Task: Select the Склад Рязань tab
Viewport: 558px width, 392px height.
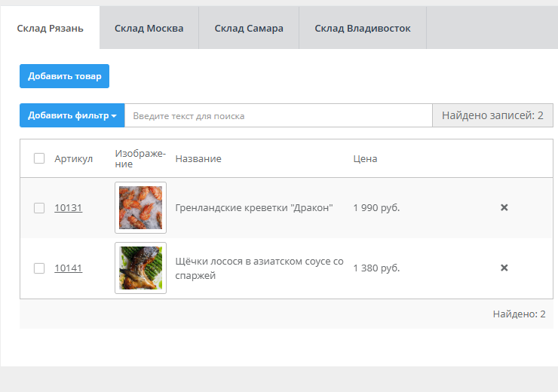Action: tap(50, 29)
